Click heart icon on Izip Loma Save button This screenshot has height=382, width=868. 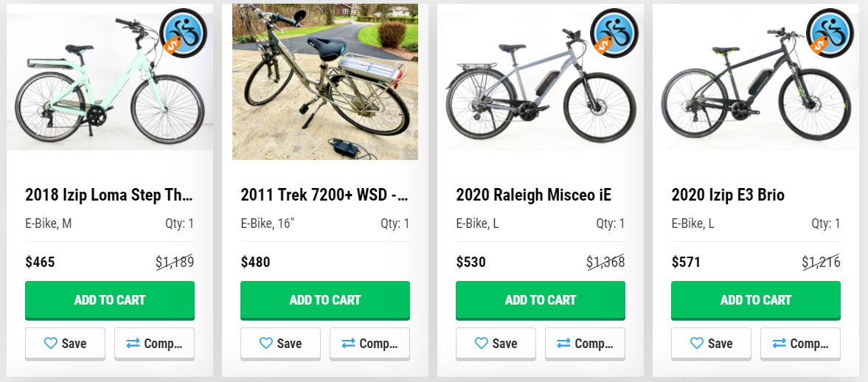pos(51,344)
